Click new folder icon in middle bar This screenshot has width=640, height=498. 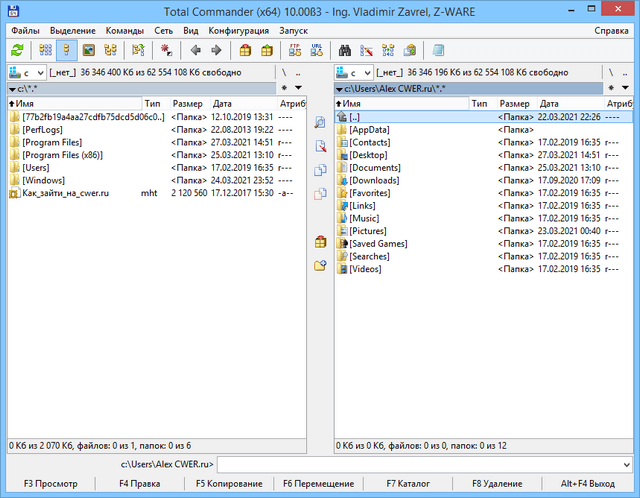320,266
